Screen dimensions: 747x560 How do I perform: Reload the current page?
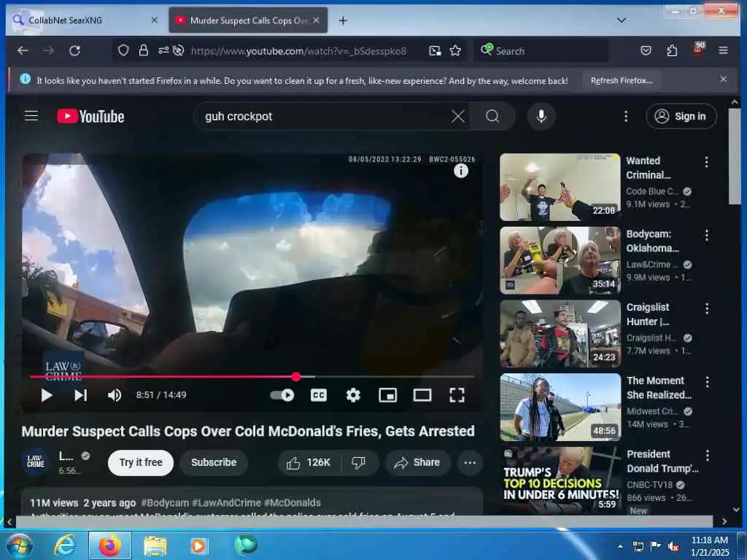point(74,50)
